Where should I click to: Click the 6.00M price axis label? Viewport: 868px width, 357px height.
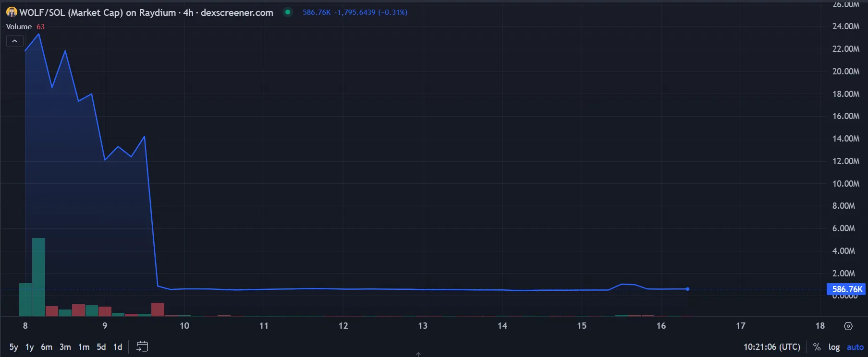click(x=844, y=228)
